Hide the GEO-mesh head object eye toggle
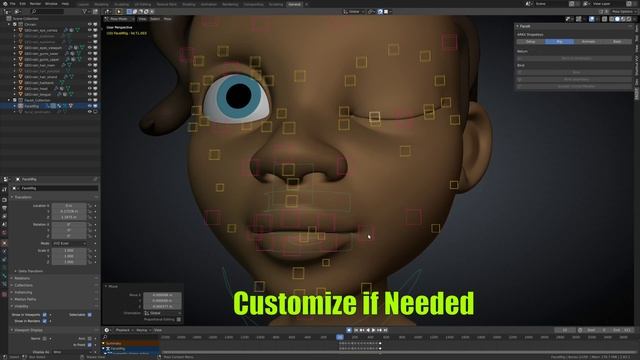 [89, 89]
